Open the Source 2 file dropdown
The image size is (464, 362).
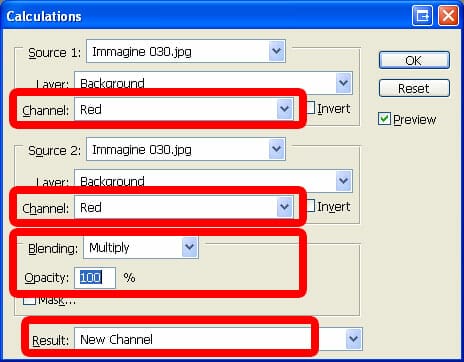(186, 149)
